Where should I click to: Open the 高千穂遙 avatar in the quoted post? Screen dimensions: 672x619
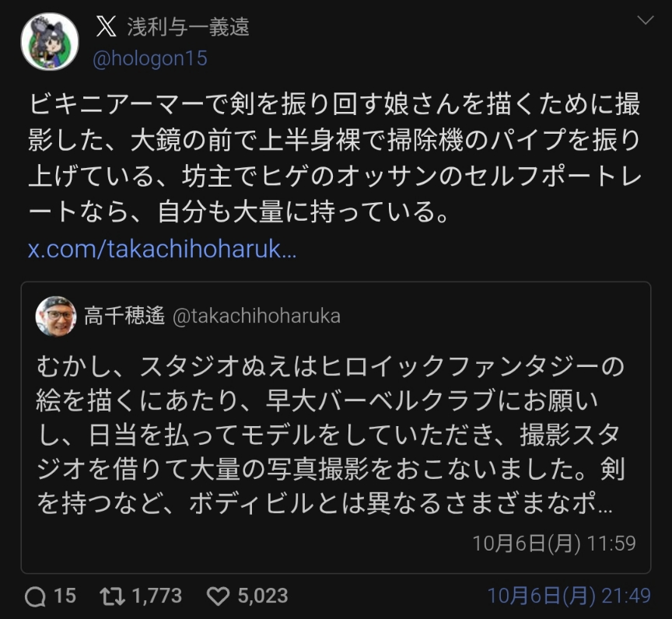(56, 316)
